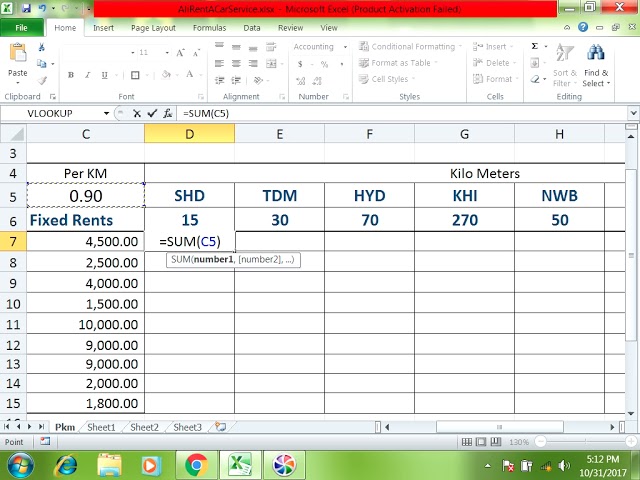
Task: Switch to the Insert tab
Action: [103, 28]
